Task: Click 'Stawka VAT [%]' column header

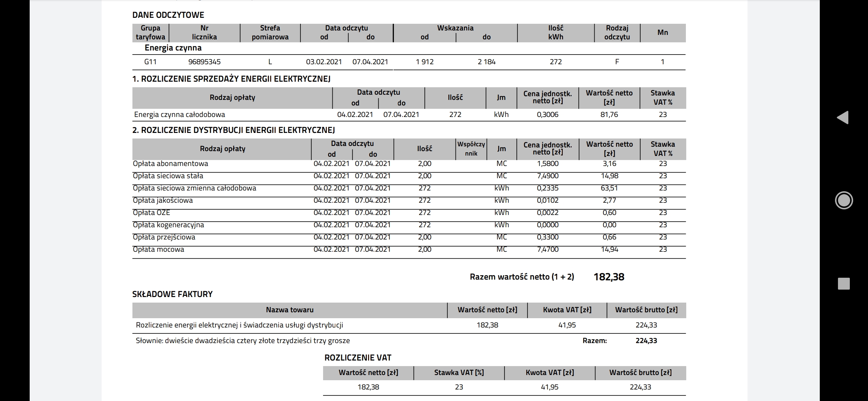Action: point(459,372)
